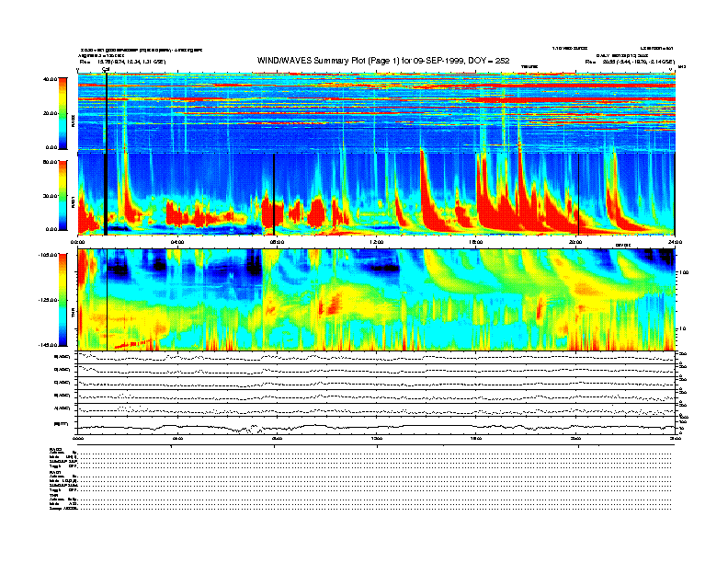This screenshot has height=563, width=728.
Task: Click the WIND/WAVES Summary Plot title
Action: click(383, 61)
